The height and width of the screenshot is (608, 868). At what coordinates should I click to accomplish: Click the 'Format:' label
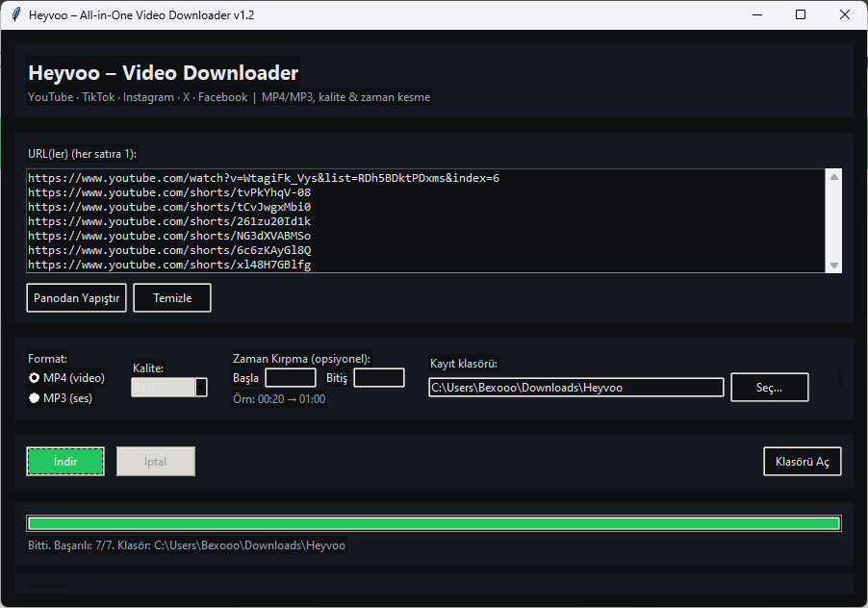(x=47, y=359)
